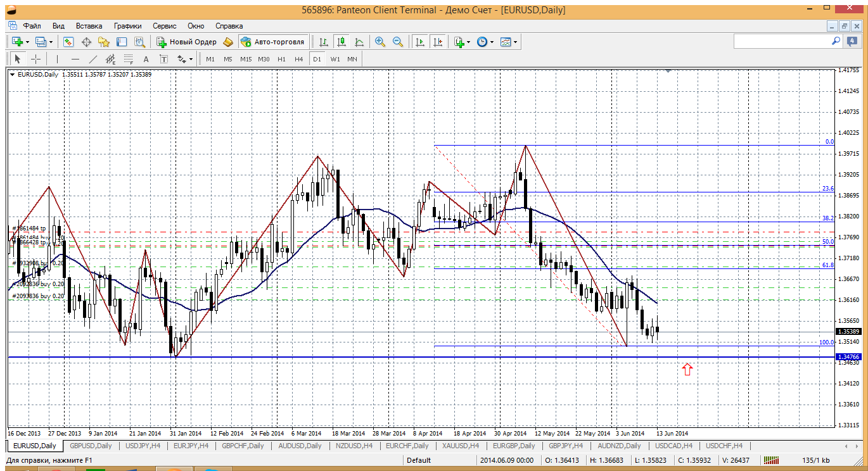Image resolution: width=868 pixels, height=471 pixels.
Task: Open the Market Watch window
Action: click(x=68, y=42)
